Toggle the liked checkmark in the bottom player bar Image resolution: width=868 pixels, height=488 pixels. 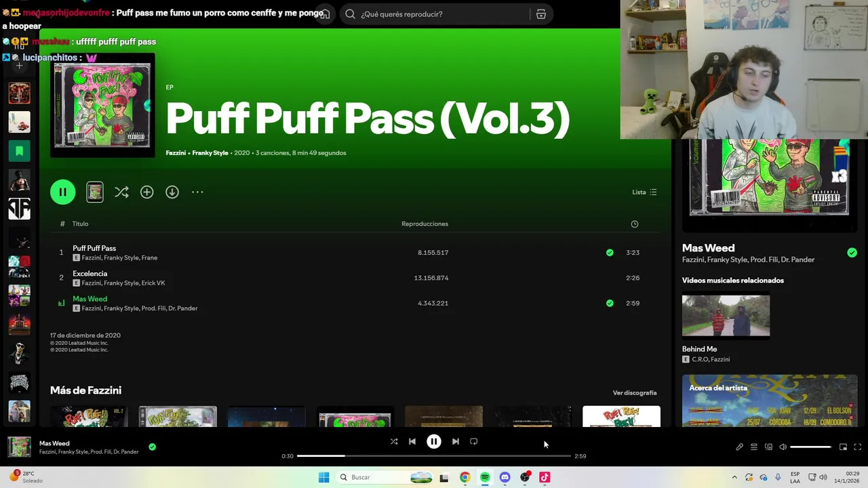[152, 447]
